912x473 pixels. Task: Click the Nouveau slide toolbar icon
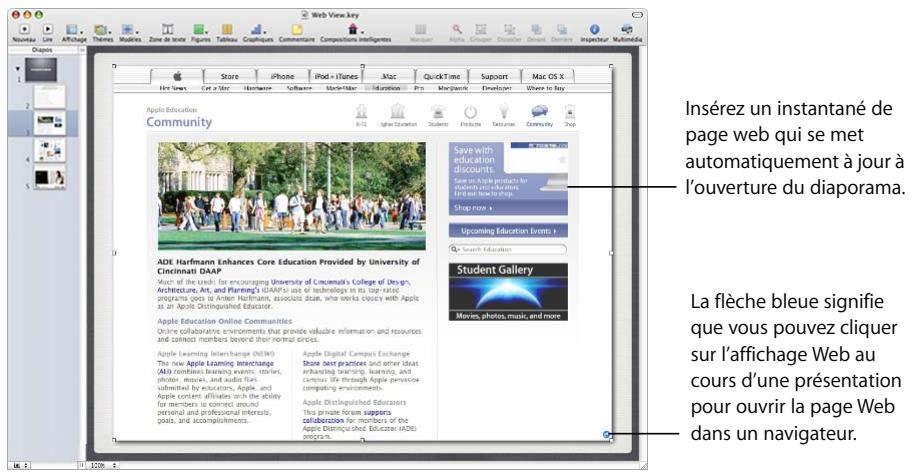(x=24, y=29)
